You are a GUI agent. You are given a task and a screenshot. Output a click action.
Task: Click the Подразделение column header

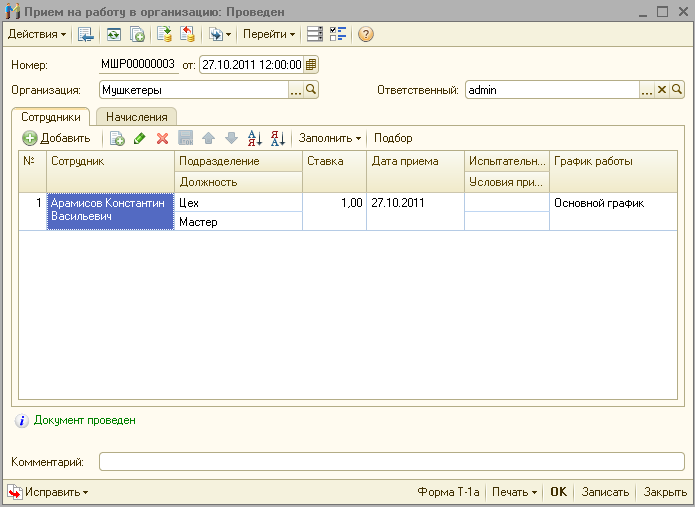pyautogui.click(x=238, y=161)
